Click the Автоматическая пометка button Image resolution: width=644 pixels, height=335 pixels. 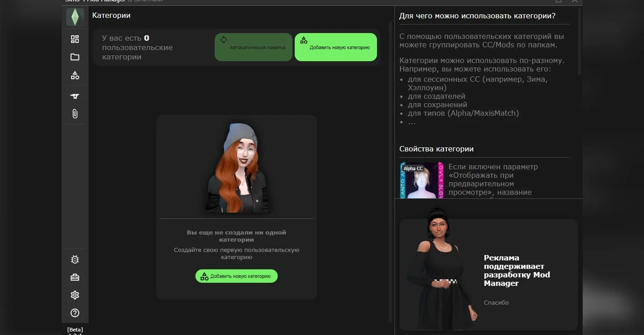coord(254,47)
